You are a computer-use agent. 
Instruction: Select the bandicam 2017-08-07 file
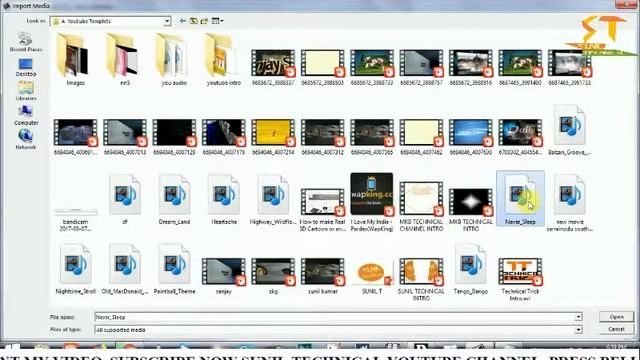coord(76,220)
